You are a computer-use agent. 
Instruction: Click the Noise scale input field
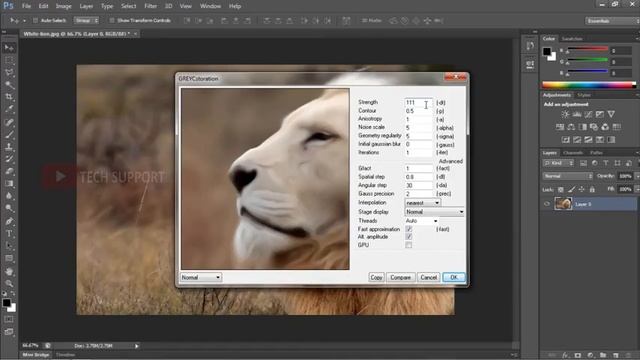click(418, 128)
